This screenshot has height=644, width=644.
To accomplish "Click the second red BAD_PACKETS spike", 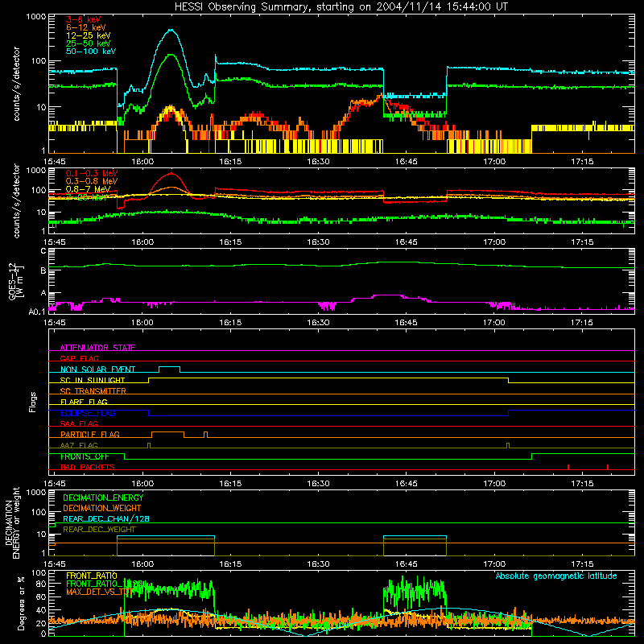I will tap(608, 467).
